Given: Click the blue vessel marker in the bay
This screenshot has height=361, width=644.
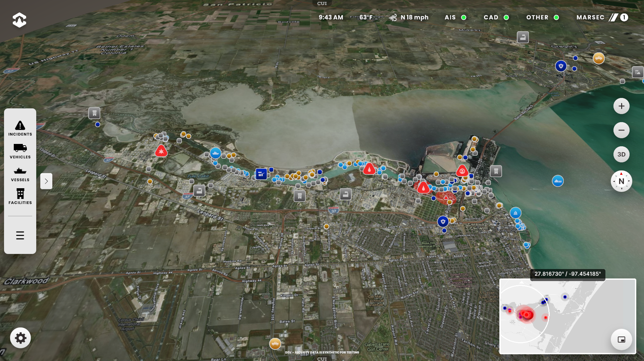Looking at the screenshot, I should tap(557, 181).
